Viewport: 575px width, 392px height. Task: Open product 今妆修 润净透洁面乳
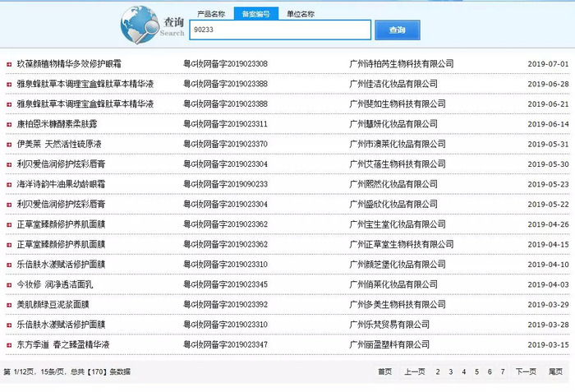pyautogui.click(x=55, y=284)
